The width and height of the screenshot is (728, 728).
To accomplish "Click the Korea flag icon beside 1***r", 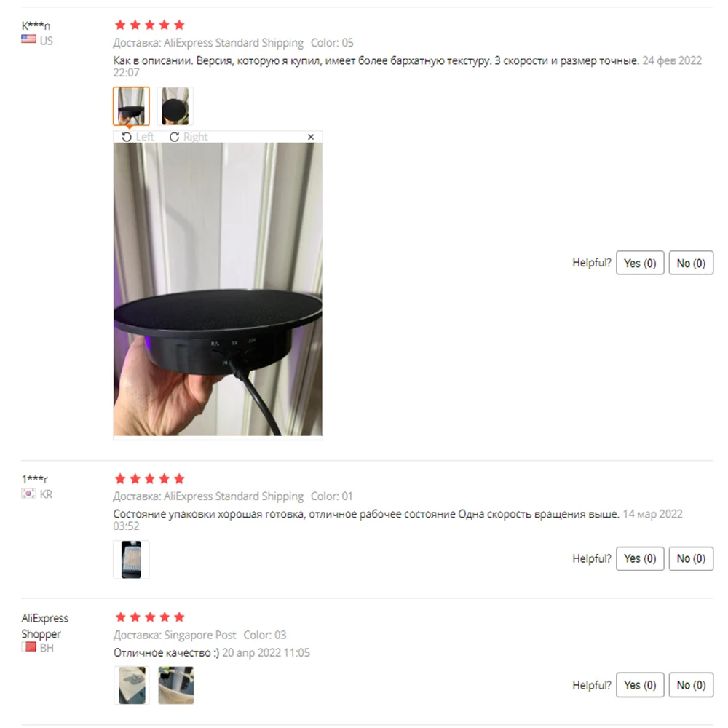I will [28, 493].
